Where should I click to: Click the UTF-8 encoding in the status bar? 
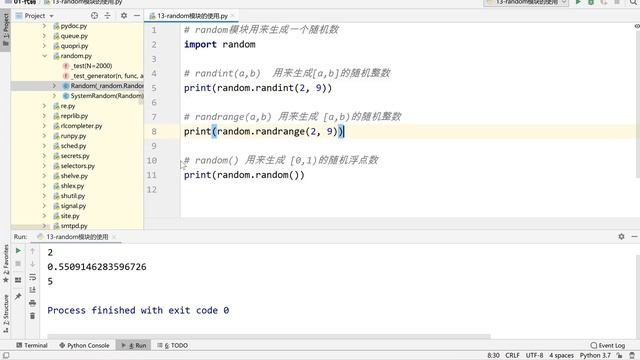pos(535,356)
